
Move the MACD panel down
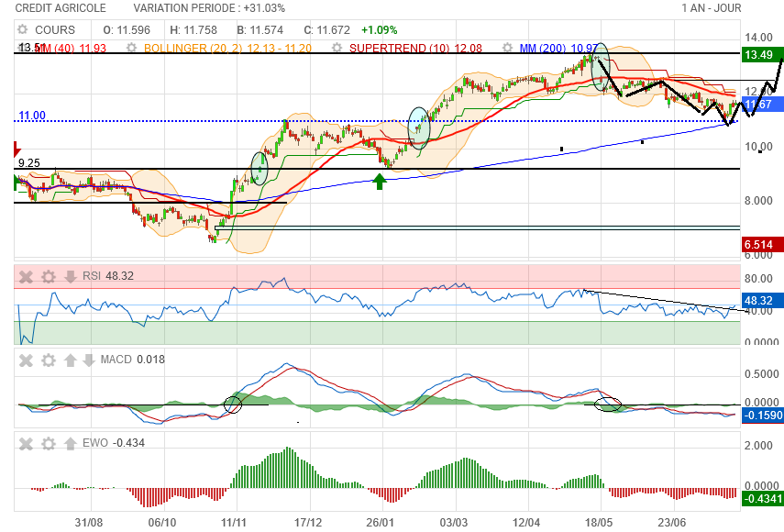click(89, 360)
